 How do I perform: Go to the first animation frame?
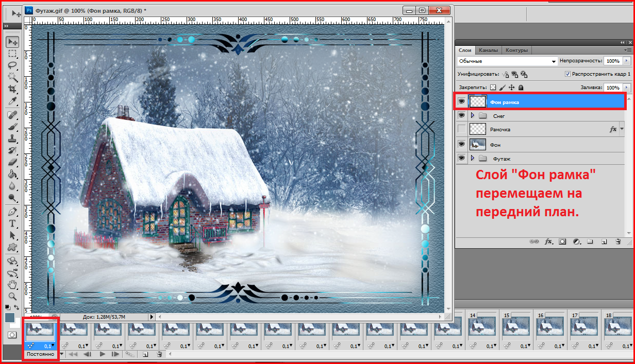coord(74,354)
